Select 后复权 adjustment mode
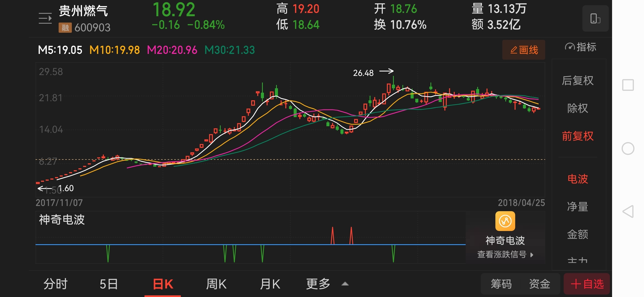The image size is (644, 297). pos(577,81)
